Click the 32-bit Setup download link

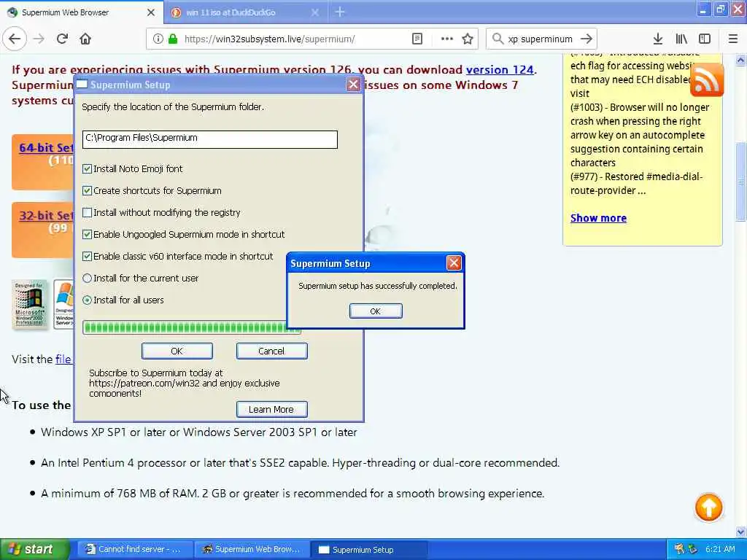coord(46,215)
